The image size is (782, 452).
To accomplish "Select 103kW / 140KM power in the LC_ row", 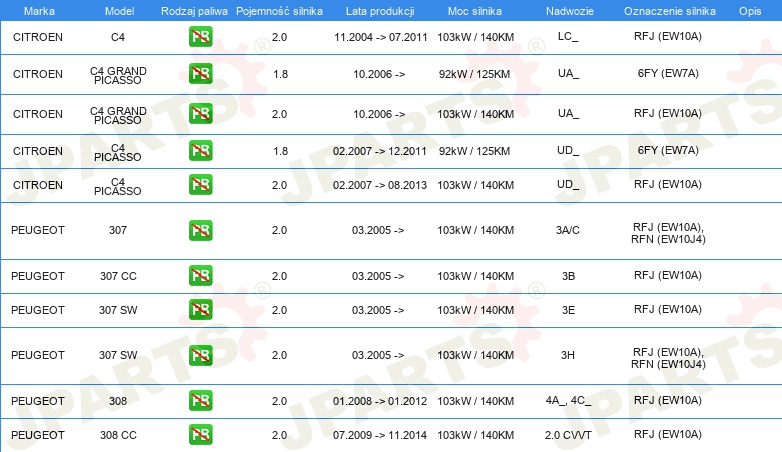I will tap(475, 37).
